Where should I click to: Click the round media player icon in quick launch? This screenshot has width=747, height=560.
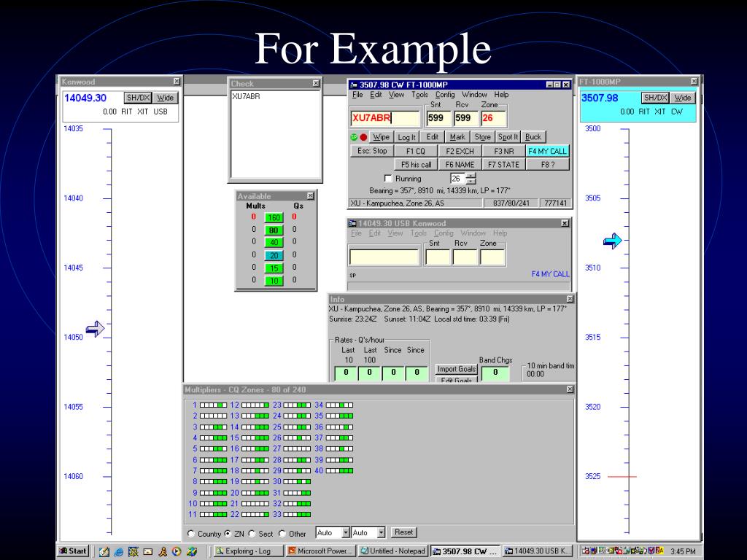(177, 551)
